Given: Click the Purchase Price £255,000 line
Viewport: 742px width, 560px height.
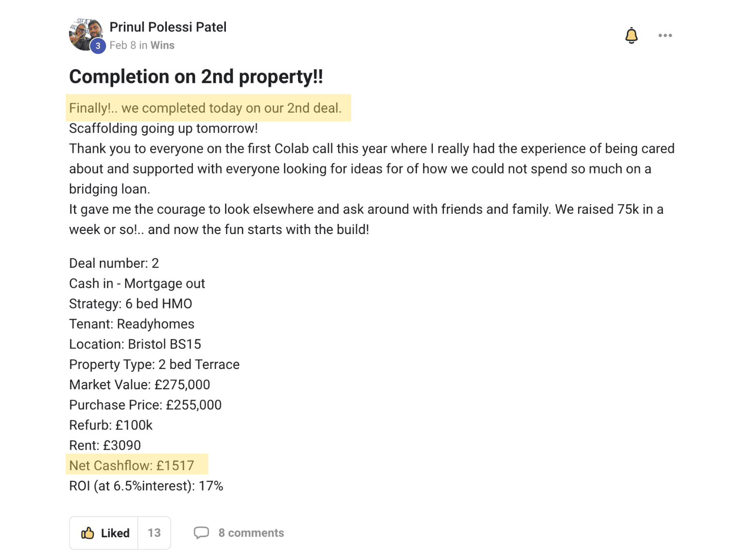Looking at the screenshot, I should [145, 405].
